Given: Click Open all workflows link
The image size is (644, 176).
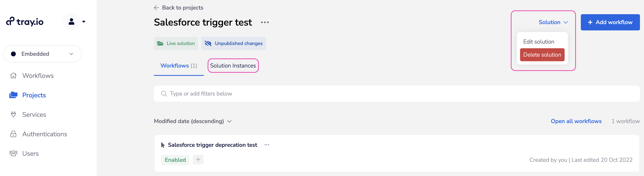Looking at the screenshot, I should click(576, 121).
